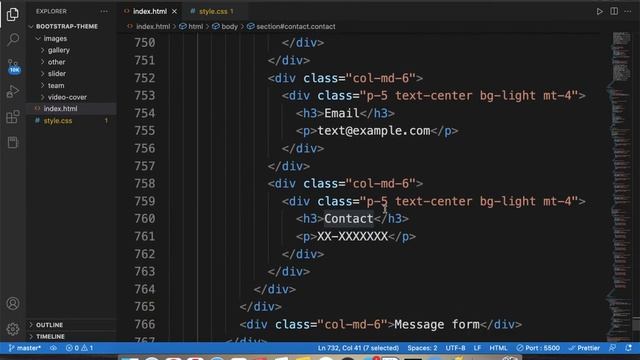The image size is (640, 360).
Task: Open the master branch status item
Action: pyautogui.click(x=25, y=348)
